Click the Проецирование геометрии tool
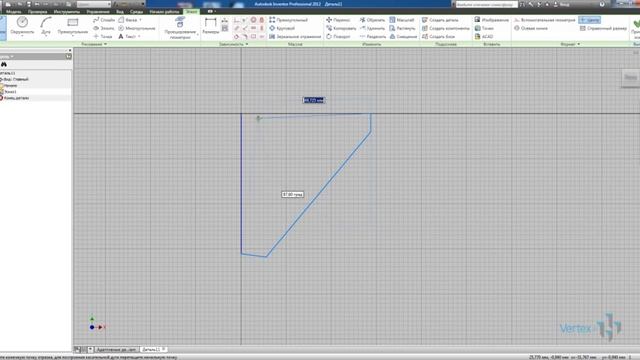This screenshot has height=360, width=640. click(x=180, y=28)
